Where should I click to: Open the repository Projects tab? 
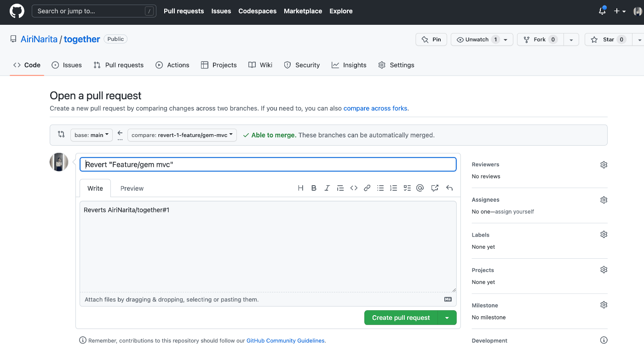tap(218, 65)
